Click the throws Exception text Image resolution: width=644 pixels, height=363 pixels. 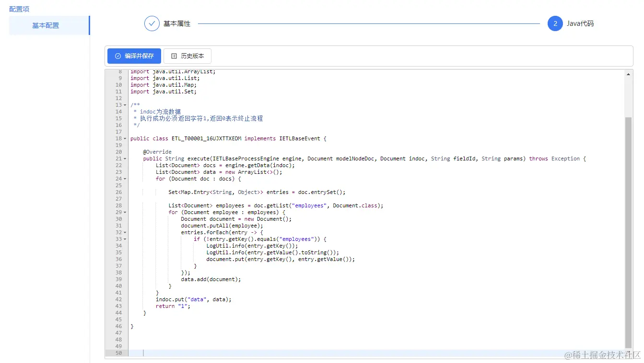click(555, 159)
